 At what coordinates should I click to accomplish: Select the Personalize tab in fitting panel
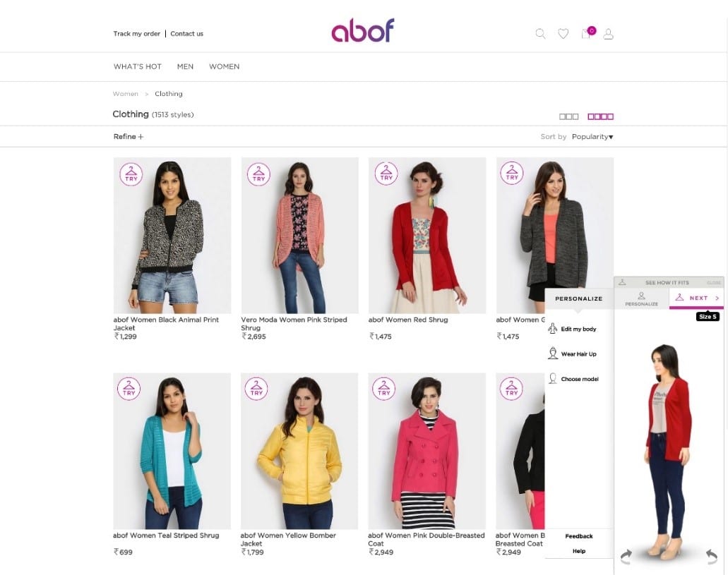642,299
